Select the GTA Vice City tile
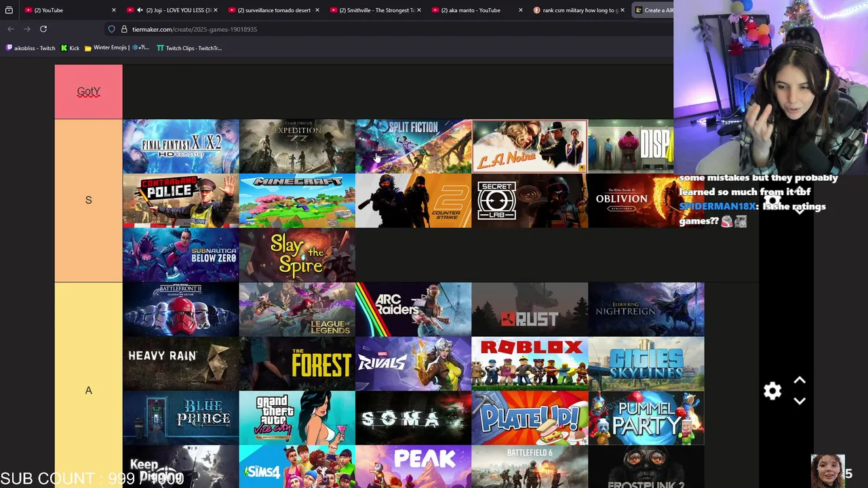The height and width of the screenshot is (488, 868). pos(297,418)
